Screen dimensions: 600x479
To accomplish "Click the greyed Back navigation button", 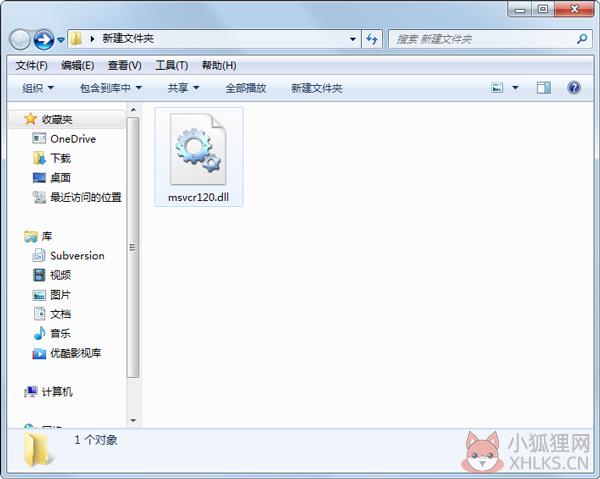I will [20, 39].
